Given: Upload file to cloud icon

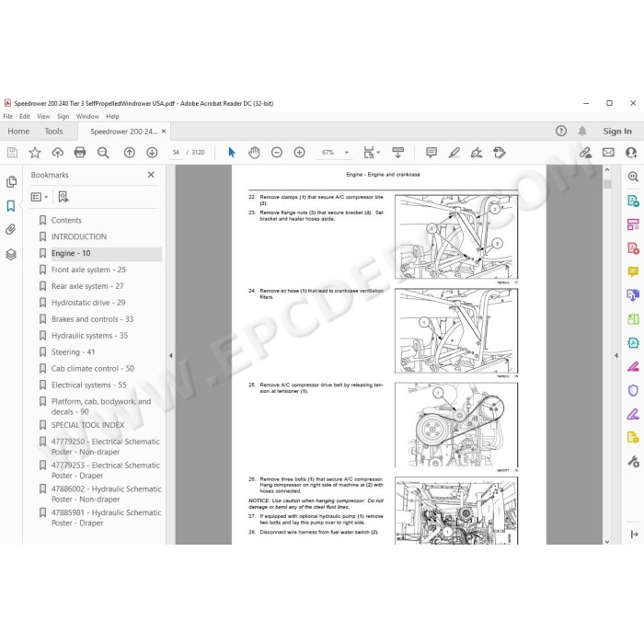Looking at the screenshot, I should click(57, 153).
